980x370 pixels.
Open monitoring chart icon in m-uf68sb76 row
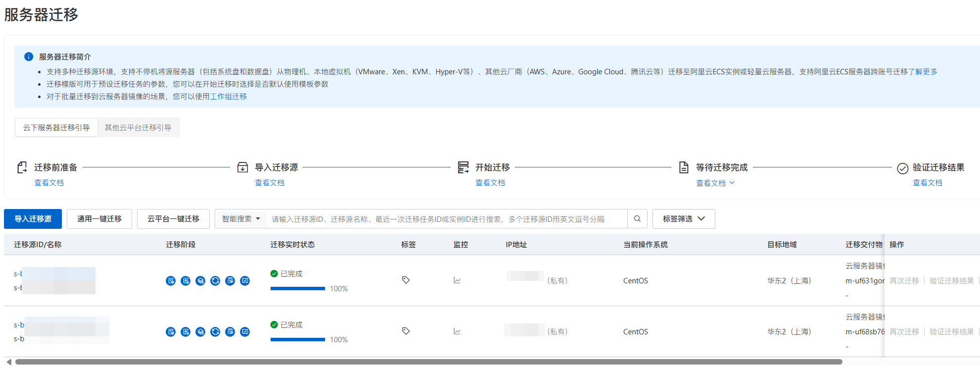pos(457,331)
